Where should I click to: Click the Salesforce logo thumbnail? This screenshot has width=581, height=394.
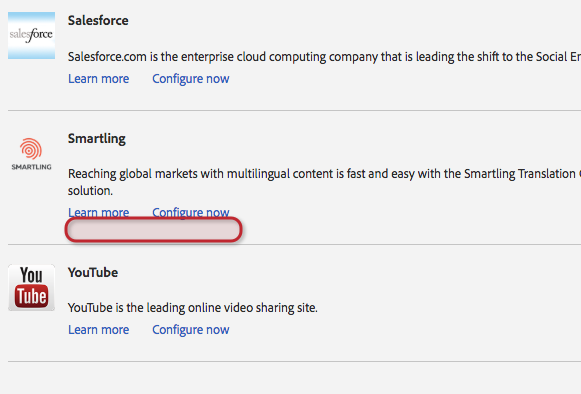tap(31, 35)
